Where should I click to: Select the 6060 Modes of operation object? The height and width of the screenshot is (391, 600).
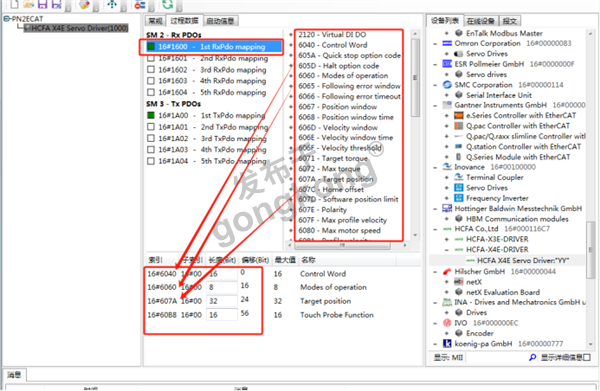tap(343, 76)
